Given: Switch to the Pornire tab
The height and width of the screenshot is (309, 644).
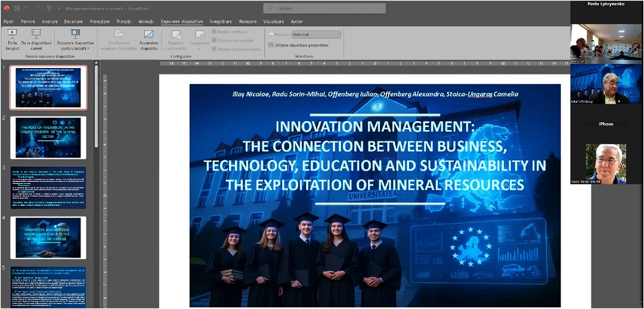Looking at the screenshot, I should (28, 21).
